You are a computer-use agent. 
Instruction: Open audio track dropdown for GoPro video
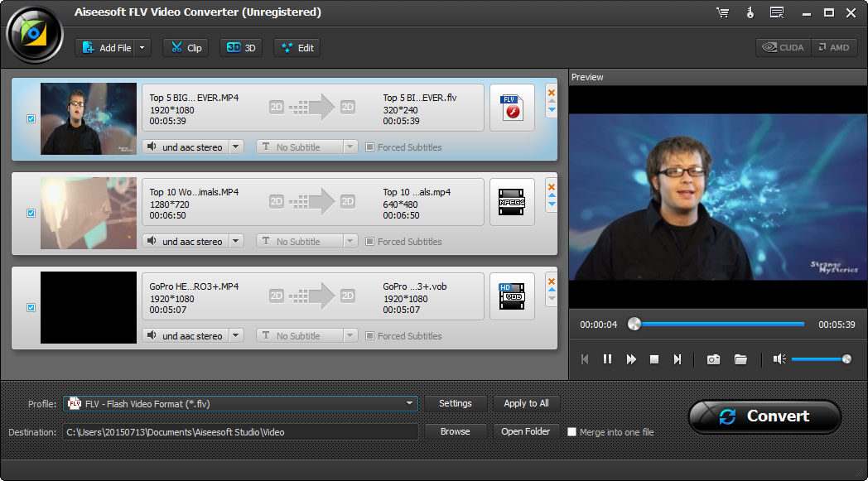coord(236,335)
